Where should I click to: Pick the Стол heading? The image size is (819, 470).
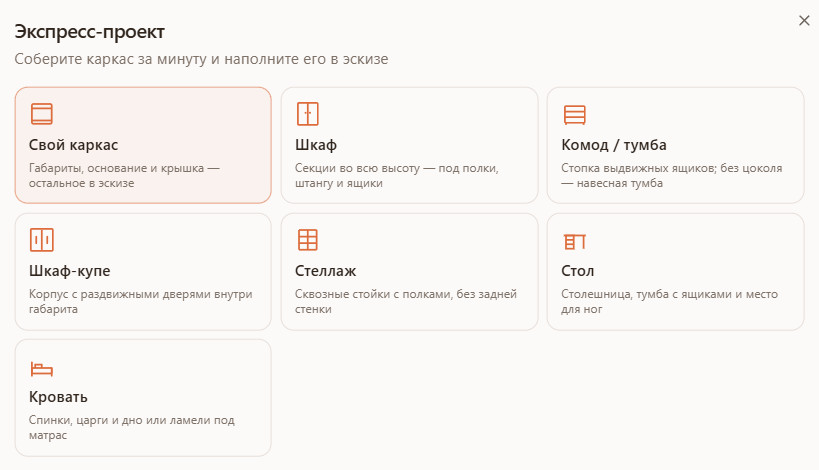578,271
